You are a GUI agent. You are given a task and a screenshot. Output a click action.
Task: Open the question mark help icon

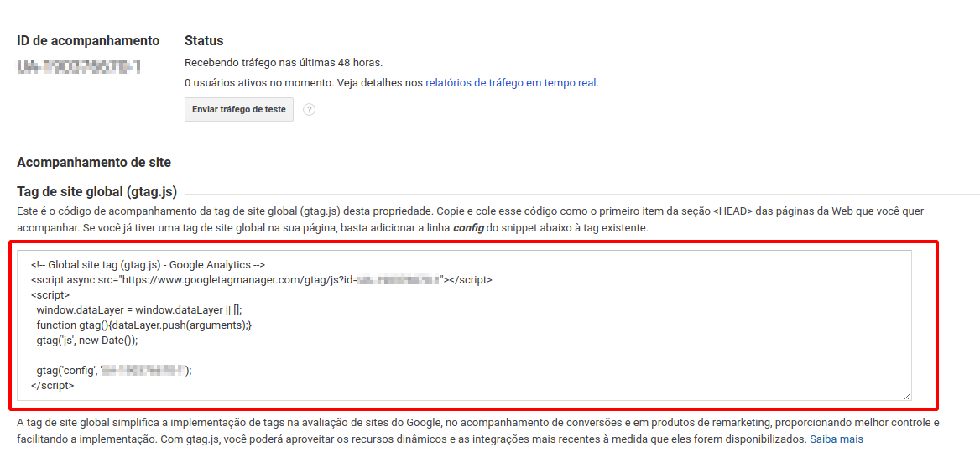click(x=309, y=110)
